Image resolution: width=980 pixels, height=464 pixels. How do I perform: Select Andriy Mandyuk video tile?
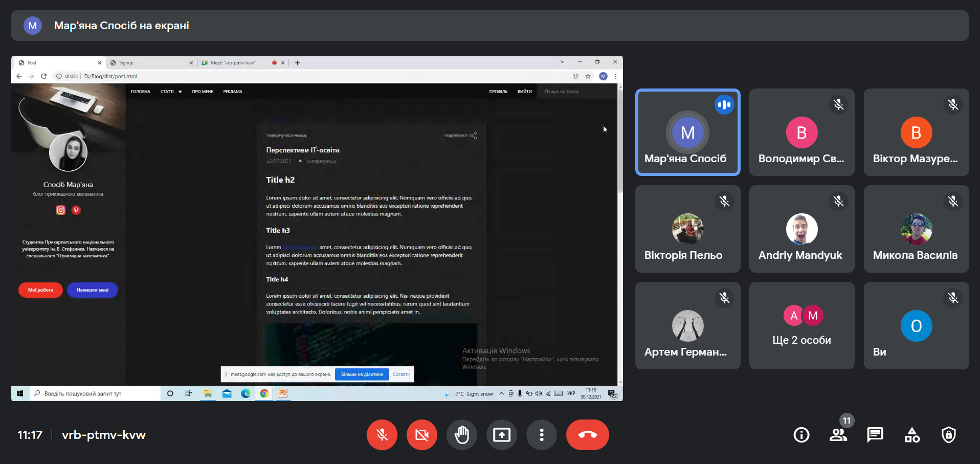802,229
